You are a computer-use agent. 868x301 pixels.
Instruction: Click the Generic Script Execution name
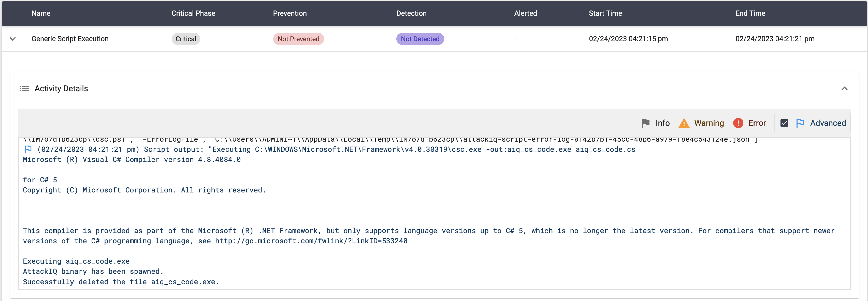(x=70, y=39)
